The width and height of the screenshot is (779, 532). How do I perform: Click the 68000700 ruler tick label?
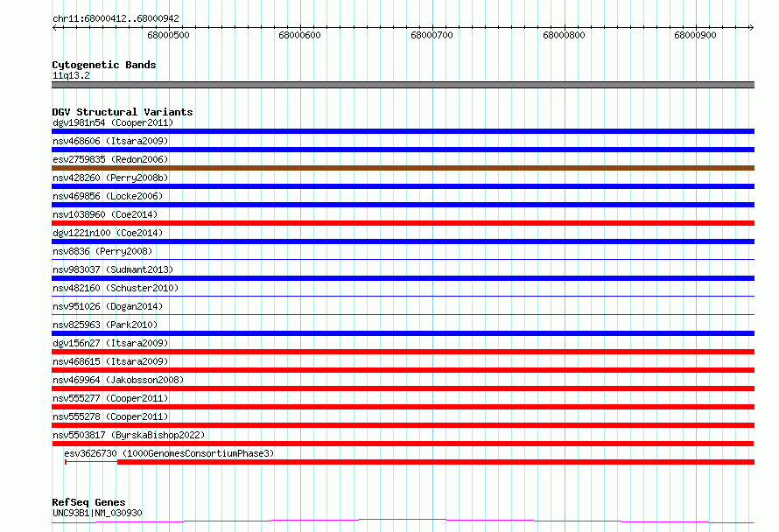[432, 35]
